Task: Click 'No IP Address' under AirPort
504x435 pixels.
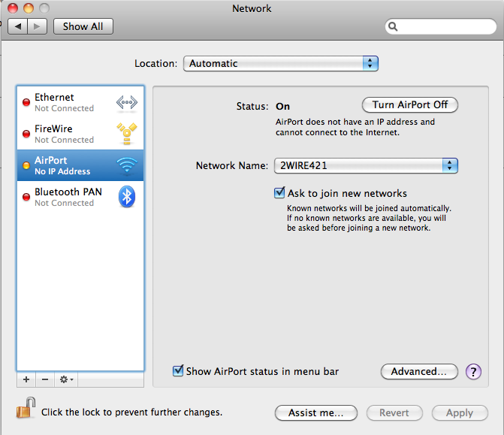Action: 62,171
